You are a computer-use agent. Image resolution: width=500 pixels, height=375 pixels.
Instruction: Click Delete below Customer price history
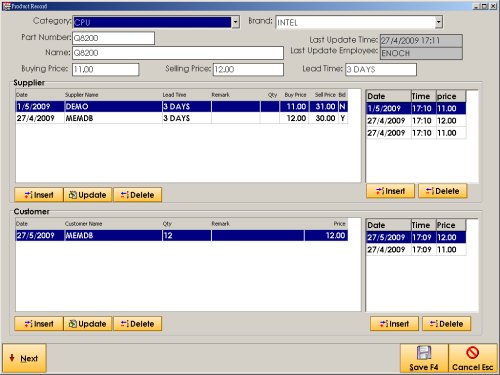point(447,324)
